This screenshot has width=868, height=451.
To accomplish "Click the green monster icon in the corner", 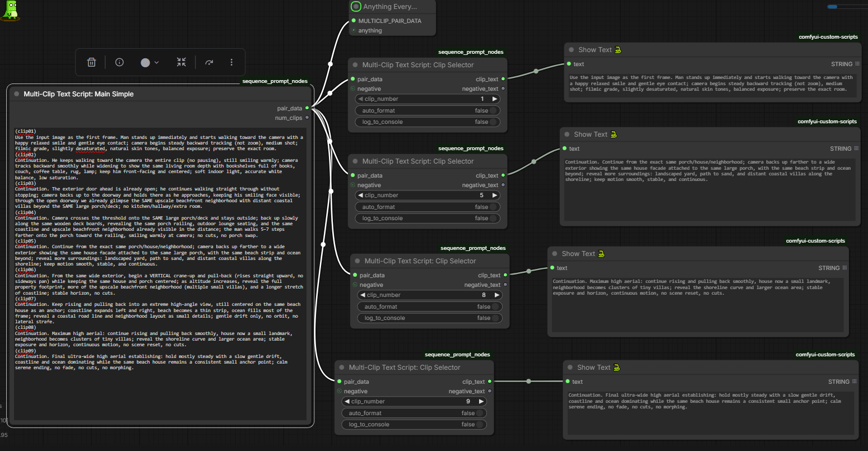I will 10,10.
